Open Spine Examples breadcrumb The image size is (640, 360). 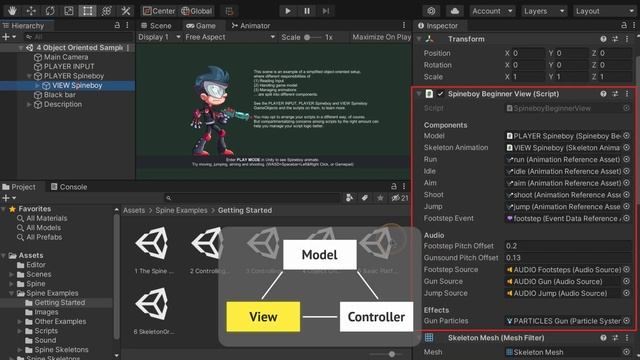click(181, 211)
